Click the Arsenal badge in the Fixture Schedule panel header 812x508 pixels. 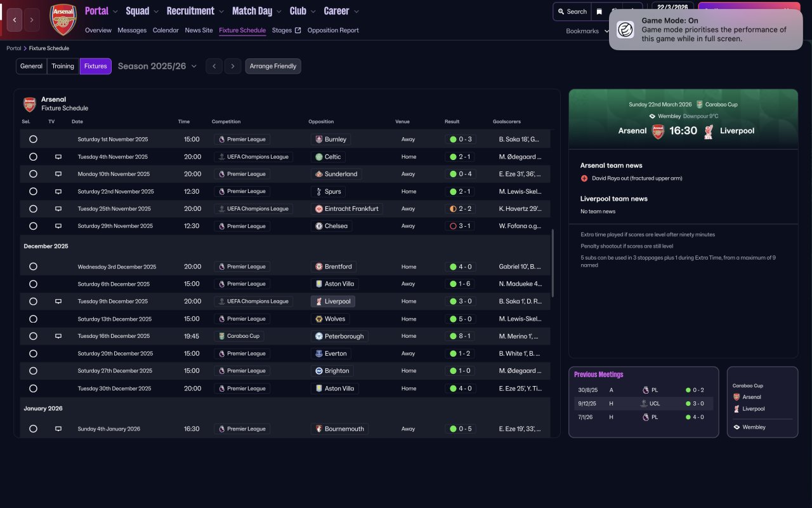[x=29, y=104]
